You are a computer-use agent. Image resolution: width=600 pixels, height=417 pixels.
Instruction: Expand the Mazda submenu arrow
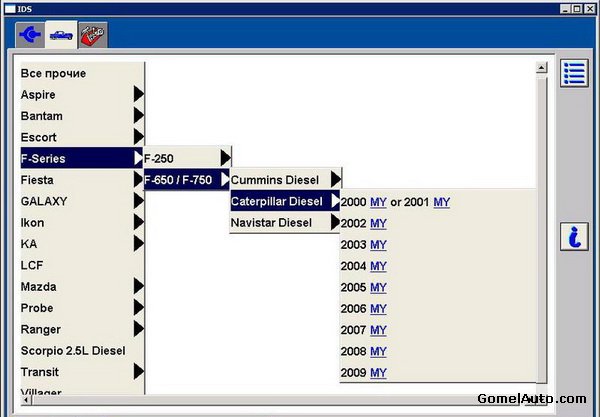click(139, 286)
